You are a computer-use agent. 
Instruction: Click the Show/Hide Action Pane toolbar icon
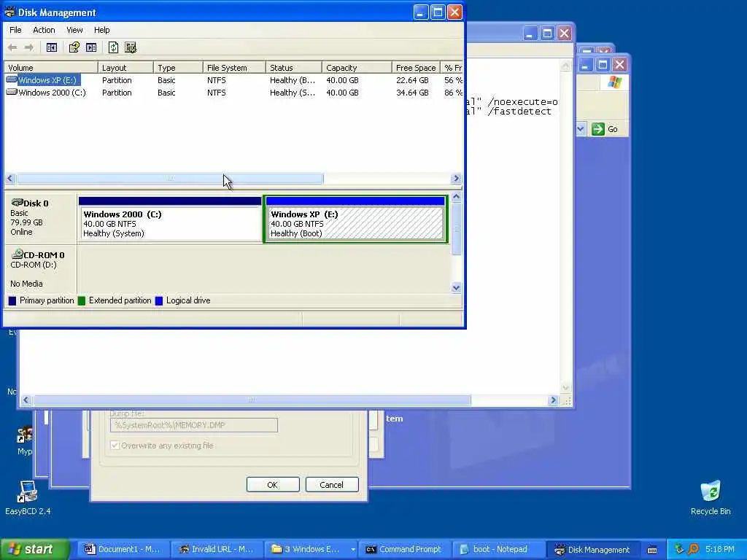(91, 47)
